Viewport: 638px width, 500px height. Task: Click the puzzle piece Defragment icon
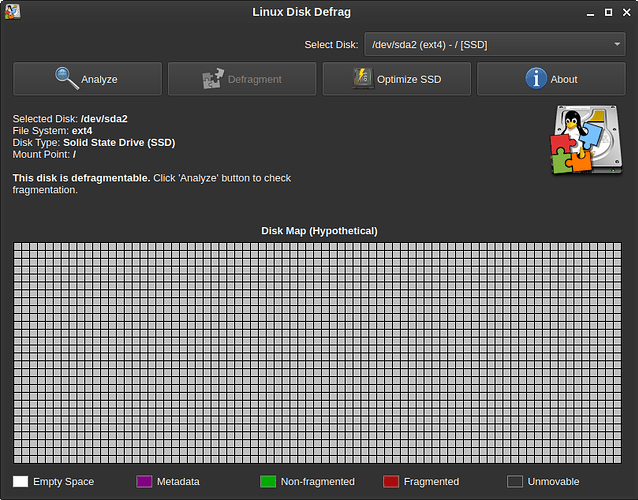pos(214,78)
